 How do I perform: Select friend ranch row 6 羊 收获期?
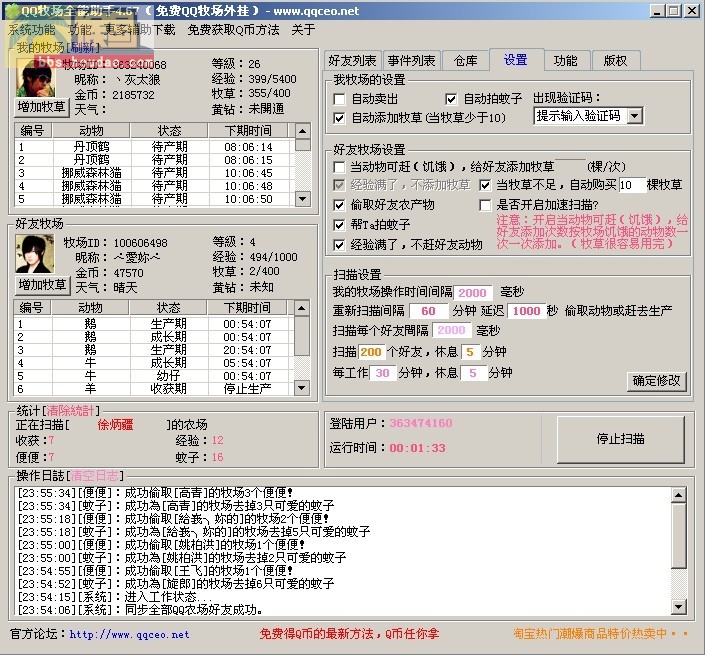point(154,388)
